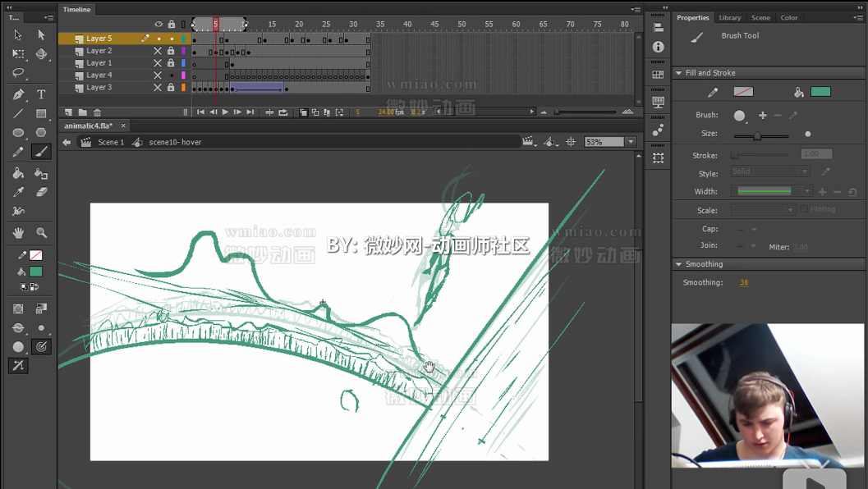This screenshot has width=868, height=489.
Task: Click Scene 1 in breadcrumb
Action: click(111, 142)
